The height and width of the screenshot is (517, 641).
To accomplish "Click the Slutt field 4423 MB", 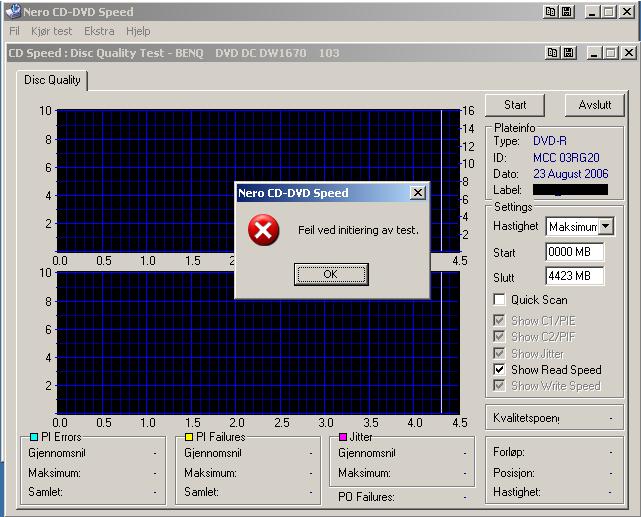I will (575, 276).
